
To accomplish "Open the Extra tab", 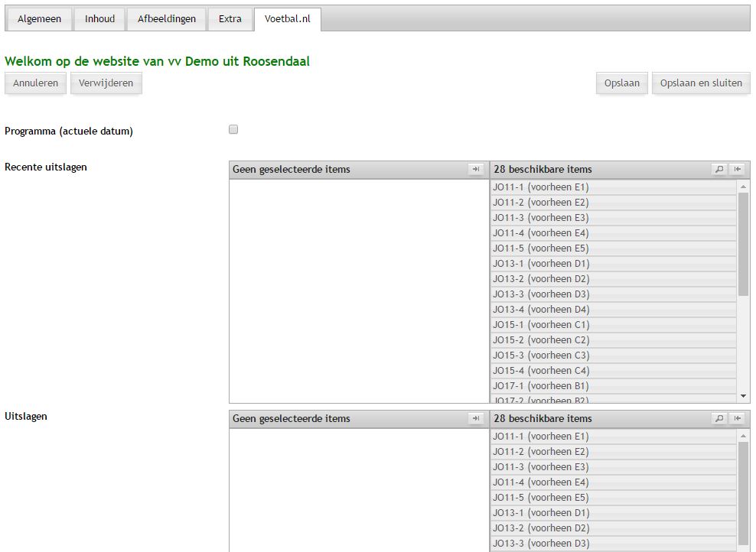I will (x=230, y=19).
